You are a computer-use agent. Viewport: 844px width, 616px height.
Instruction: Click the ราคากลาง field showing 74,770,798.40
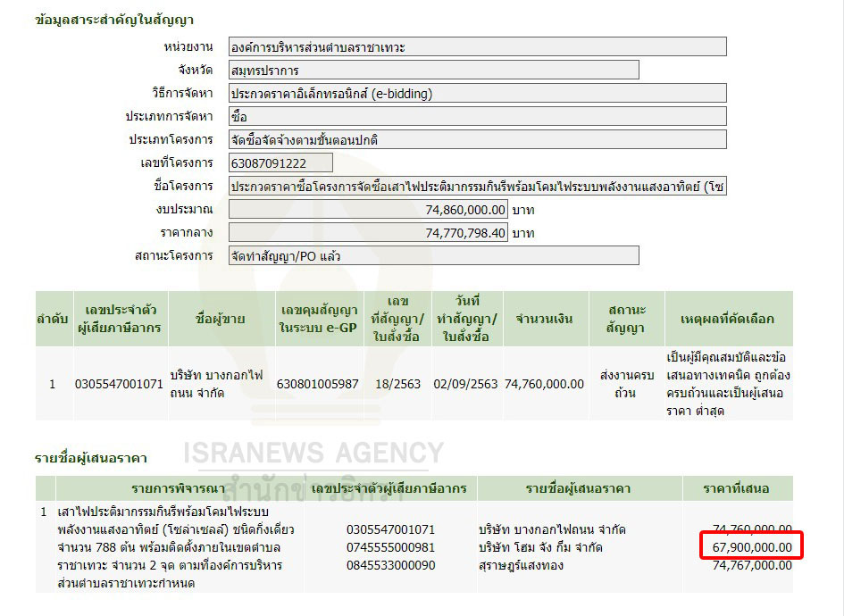tap(368, 232)
